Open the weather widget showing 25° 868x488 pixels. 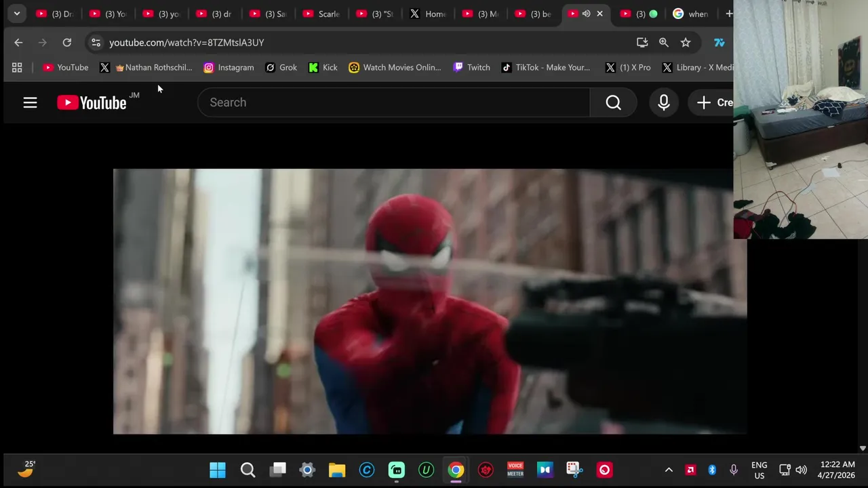tap(26, 469)
